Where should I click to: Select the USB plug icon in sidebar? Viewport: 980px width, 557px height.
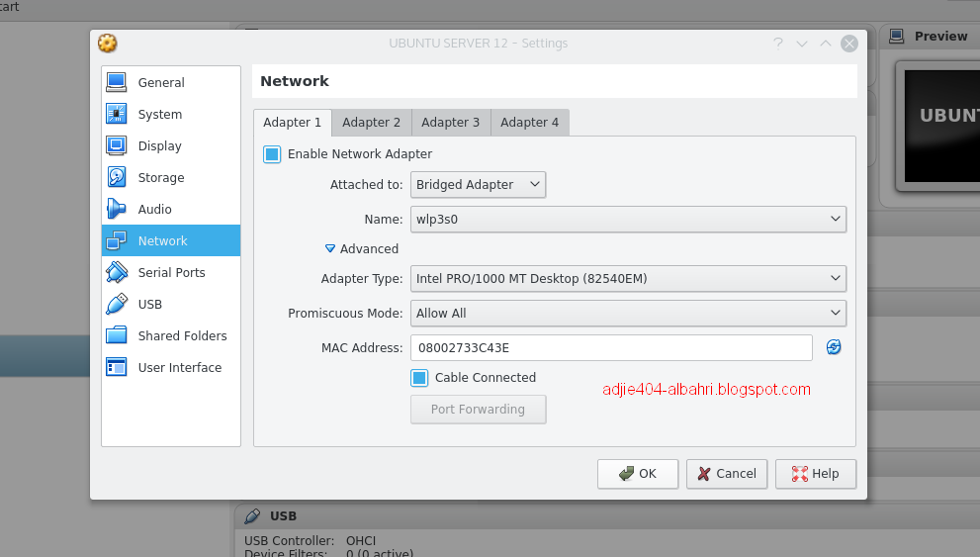[x=117, y=304]
